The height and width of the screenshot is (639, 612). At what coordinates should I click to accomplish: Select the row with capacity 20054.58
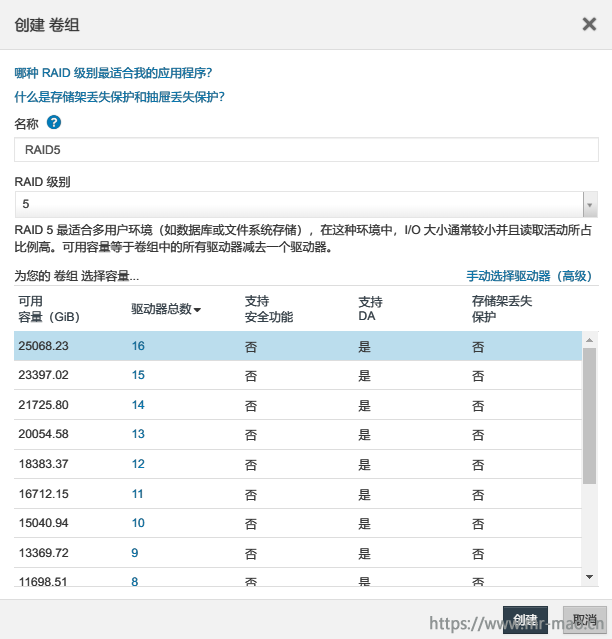pos(298,434)
